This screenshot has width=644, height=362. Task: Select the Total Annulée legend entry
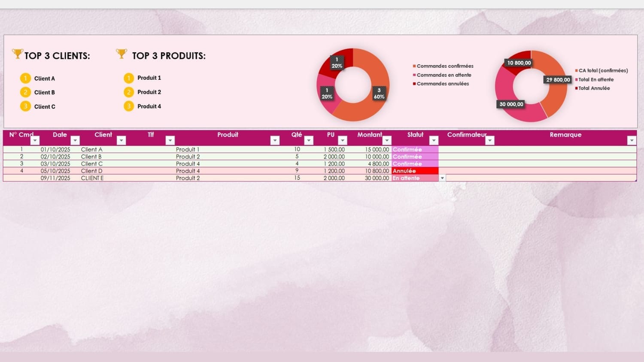(592, 88)
